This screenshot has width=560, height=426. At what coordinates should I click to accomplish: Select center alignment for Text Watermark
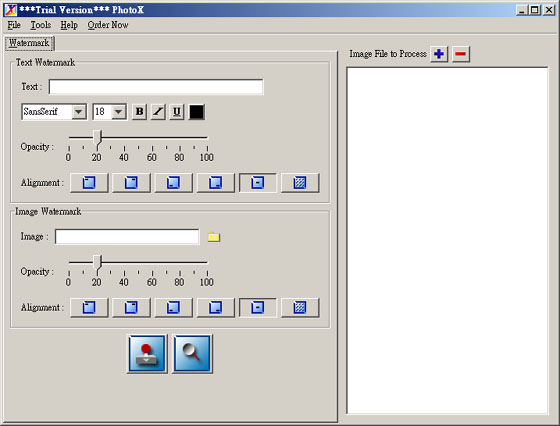click(258, 183)
